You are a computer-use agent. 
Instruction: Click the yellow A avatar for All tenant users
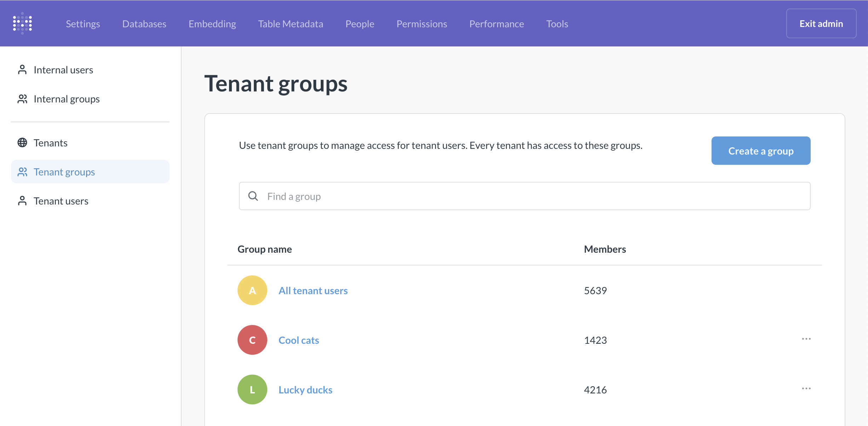tap(252, 290)
